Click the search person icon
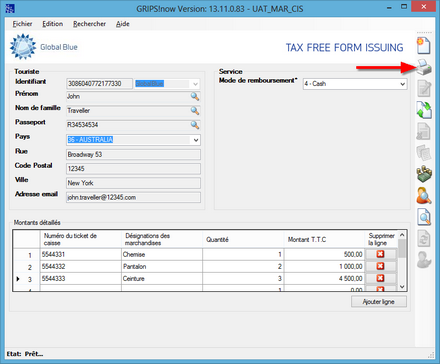The image size is (440, 364). click(424, 196)
